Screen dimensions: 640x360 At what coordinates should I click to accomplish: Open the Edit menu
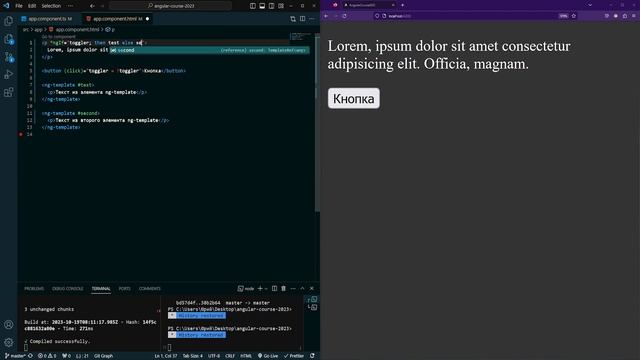[32, 6]
